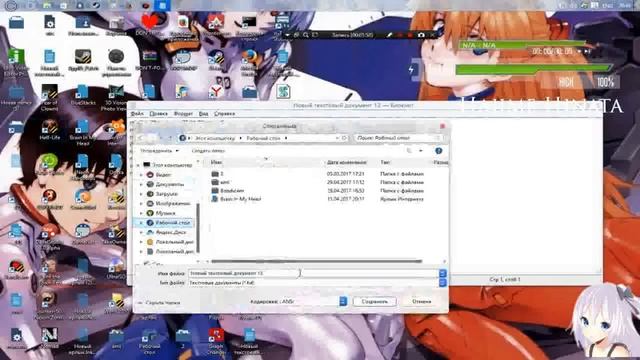Screen dimensions: 640x360
Task: Click the Поиск: Рабочий стол search box
Action: click(399, 138)
